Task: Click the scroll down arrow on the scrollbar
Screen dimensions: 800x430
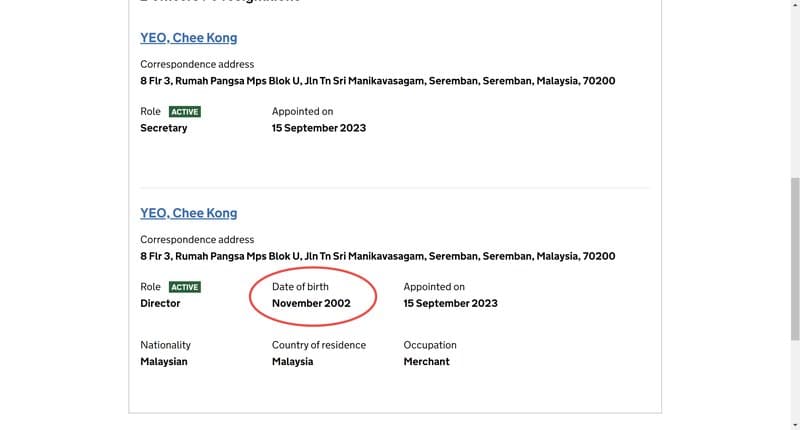Action: (x=795, y=425)
